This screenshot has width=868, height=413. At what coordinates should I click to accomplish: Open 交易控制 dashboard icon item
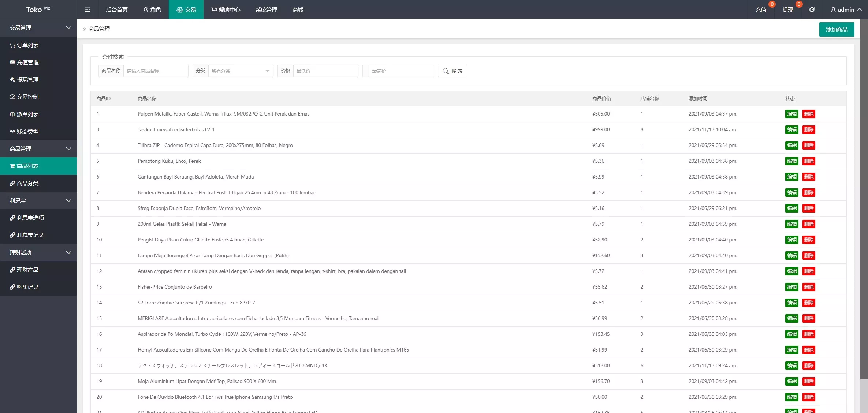pyautogui.click(x=27, y=97)
